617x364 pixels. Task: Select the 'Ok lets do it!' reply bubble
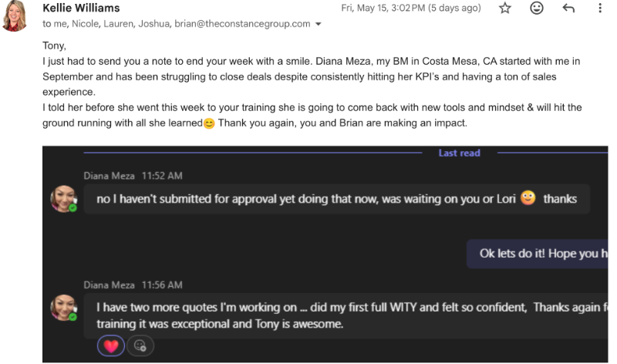pyautogui.click(x=537, y=254)
